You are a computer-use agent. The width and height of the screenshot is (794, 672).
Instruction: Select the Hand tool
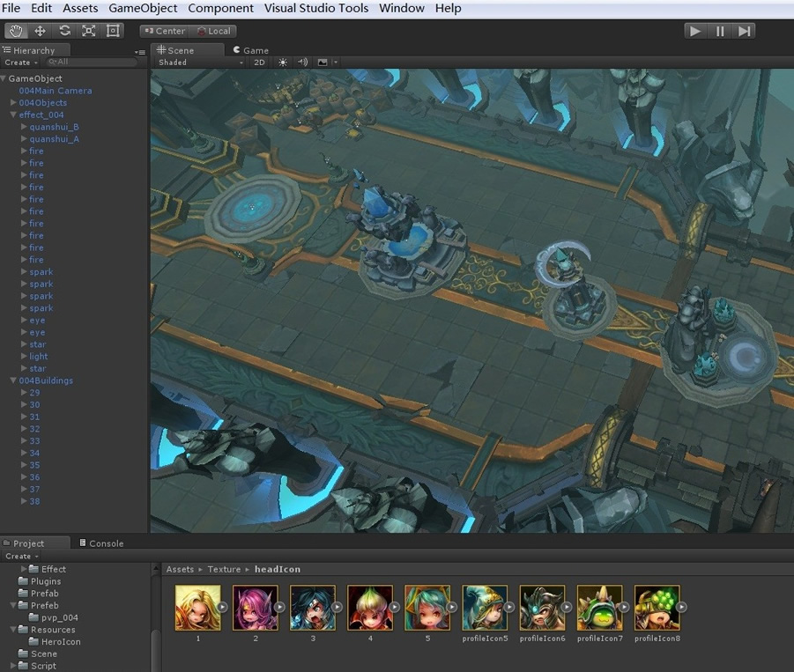tap(16, 31)
